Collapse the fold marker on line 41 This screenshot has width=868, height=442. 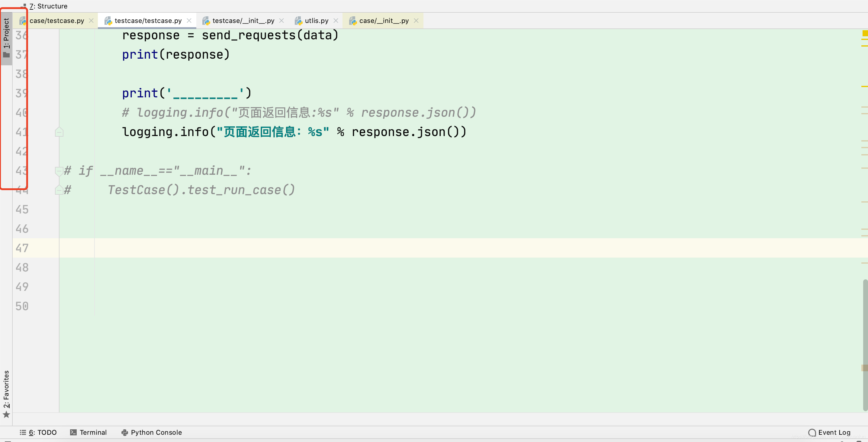click(59, 132)
